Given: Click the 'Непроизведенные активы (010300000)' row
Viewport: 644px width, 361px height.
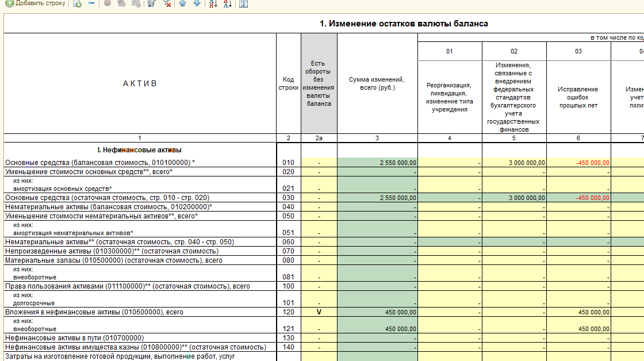Looking at the screenshot, I should 140,251.
